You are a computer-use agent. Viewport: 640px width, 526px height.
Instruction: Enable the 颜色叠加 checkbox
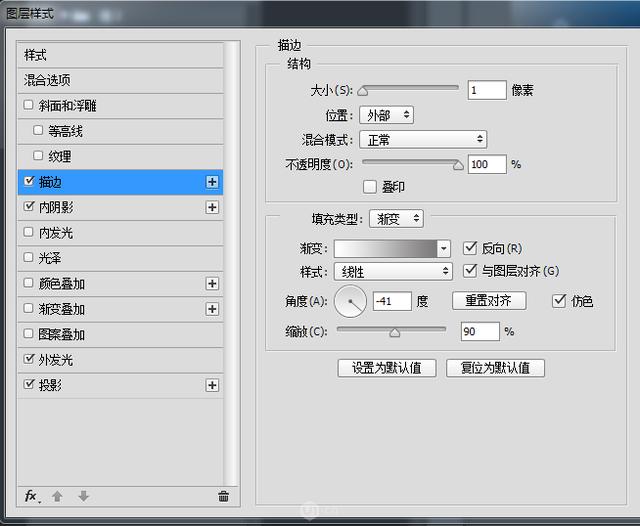(x=28, y=282)
